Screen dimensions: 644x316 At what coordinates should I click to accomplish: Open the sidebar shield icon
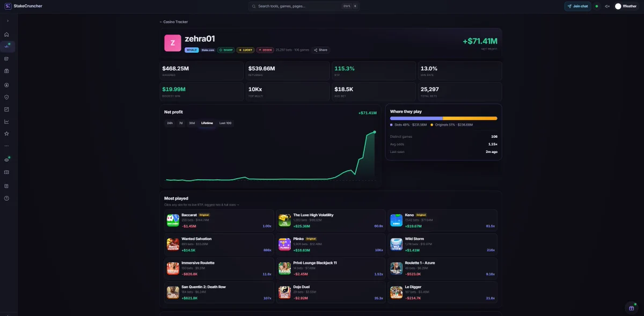pos(6,97)
